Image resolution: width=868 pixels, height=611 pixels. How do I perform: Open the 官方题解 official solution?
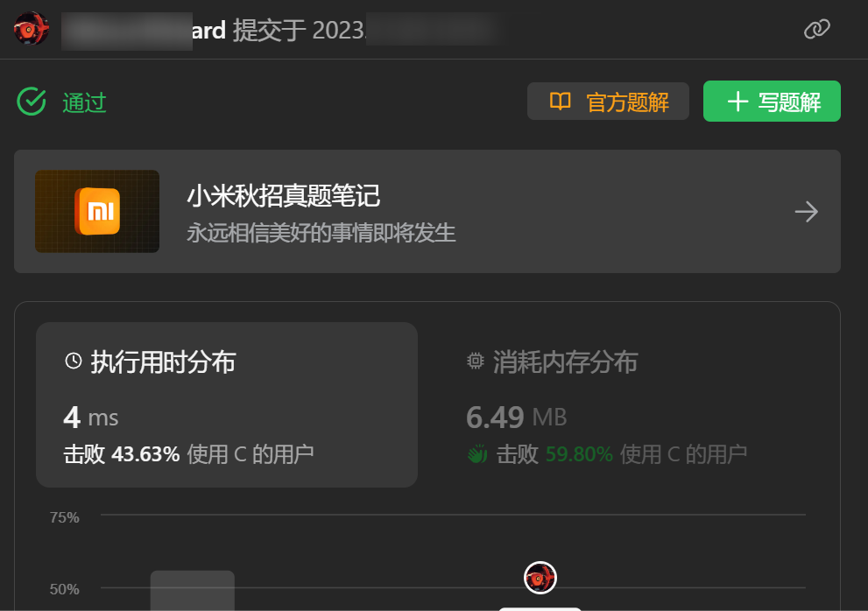(x=608, y=102)
